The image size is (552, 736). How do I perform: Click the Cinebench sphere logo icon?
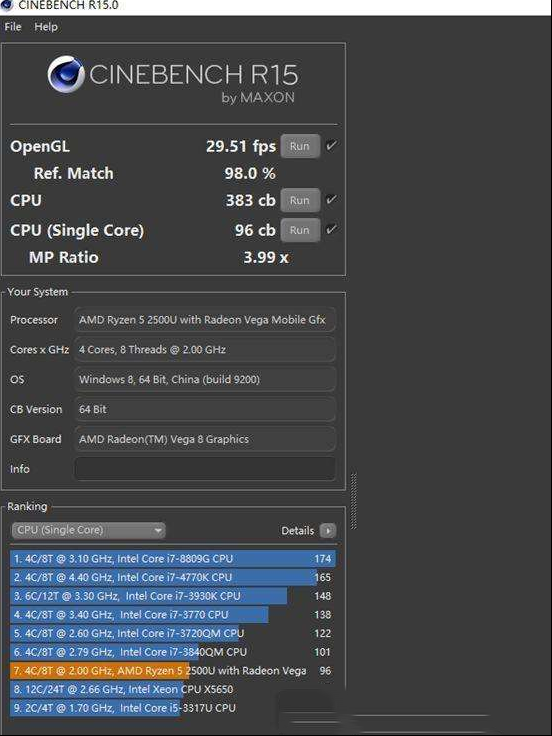[x=66, y=74]
